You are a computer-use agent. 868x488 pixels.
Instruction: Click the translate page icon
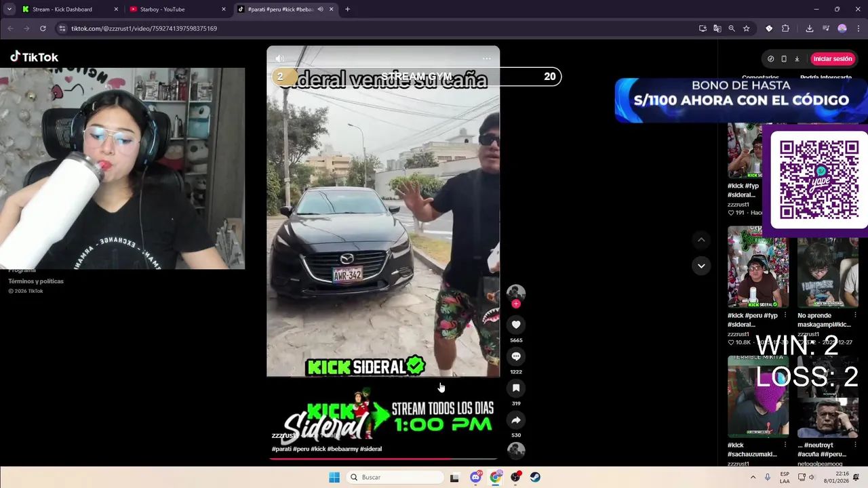(x=717, y=28)
